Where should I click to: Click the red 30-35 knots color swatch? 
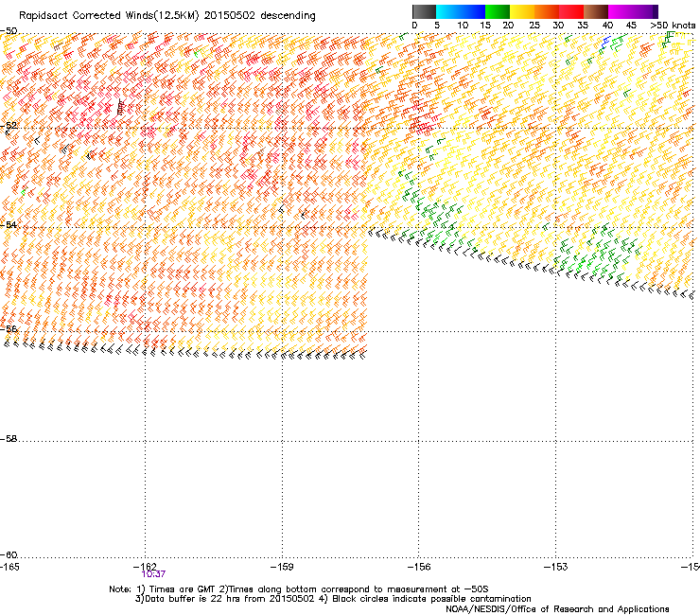571,11
